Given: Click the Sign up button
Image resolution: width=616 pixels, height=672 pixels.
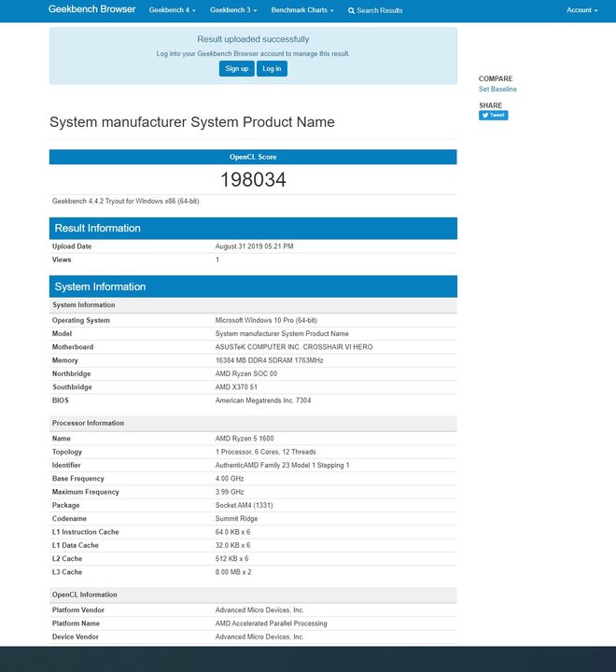Looking at the screenshot, I should (237, 68).
